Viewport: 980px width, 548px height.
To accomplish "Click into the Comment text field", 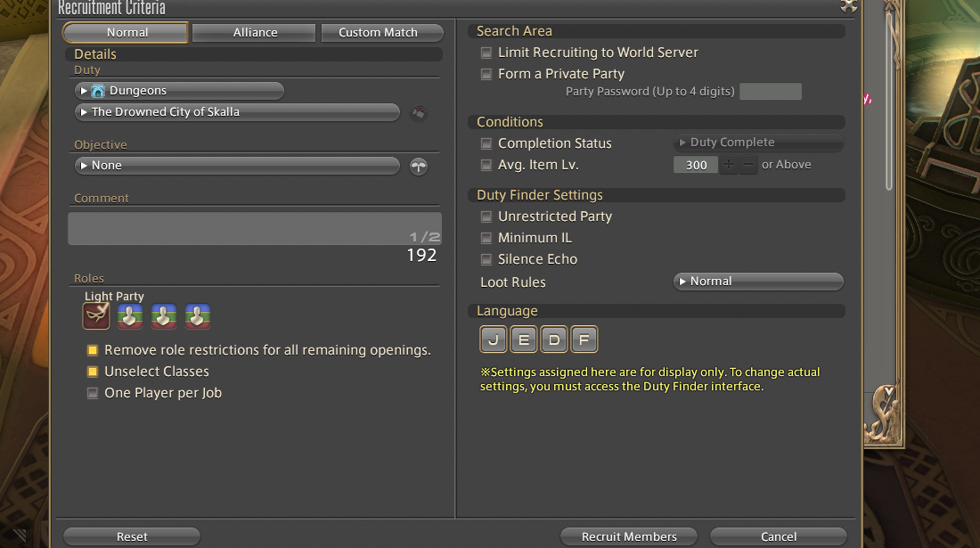I will (254, 229).
